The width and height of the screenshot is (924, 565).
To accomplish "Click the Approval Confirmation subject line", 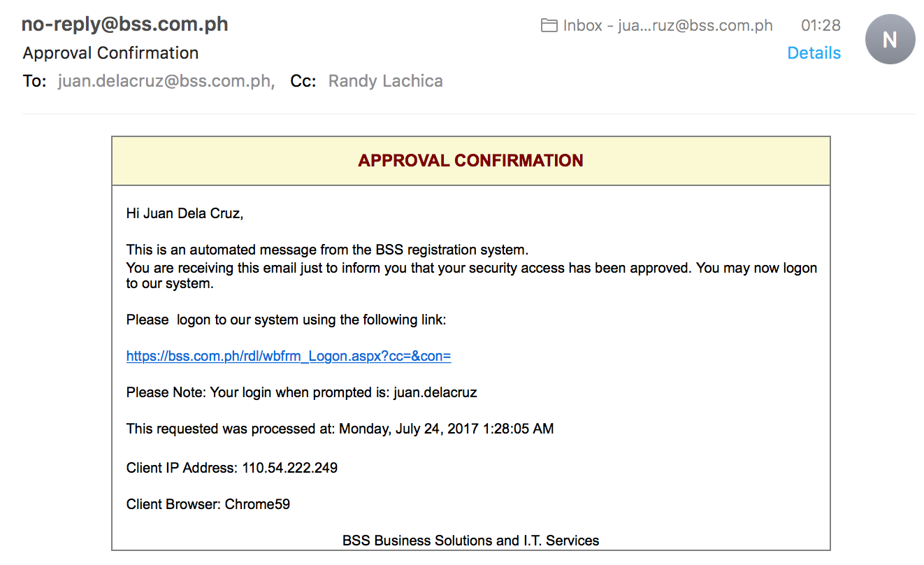I will click(x=110, y=53).
